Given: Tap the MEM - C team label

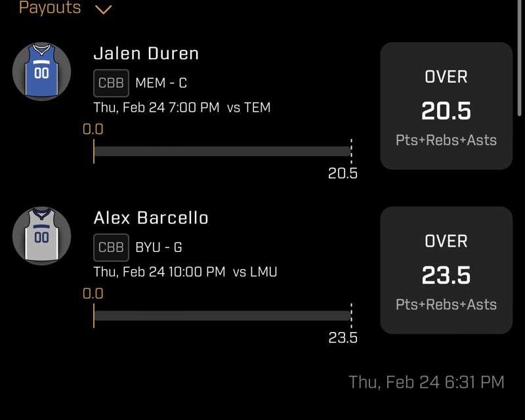Looking at the screenshot, I should point(161,83).
